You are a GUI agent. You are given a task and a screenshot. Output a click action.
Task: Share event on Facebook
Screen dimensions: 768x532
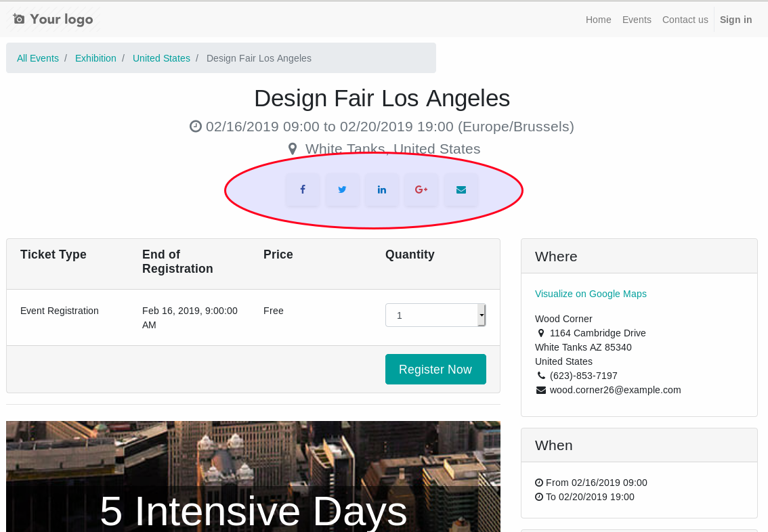(303, 190)
